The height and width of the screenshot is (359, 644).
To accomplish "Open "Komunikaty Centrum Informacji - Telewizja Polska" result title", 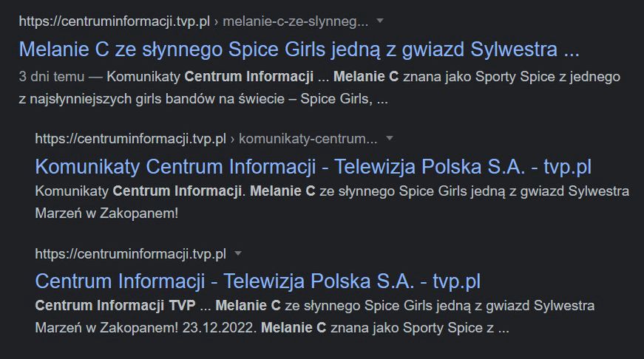I will [313, 166].
